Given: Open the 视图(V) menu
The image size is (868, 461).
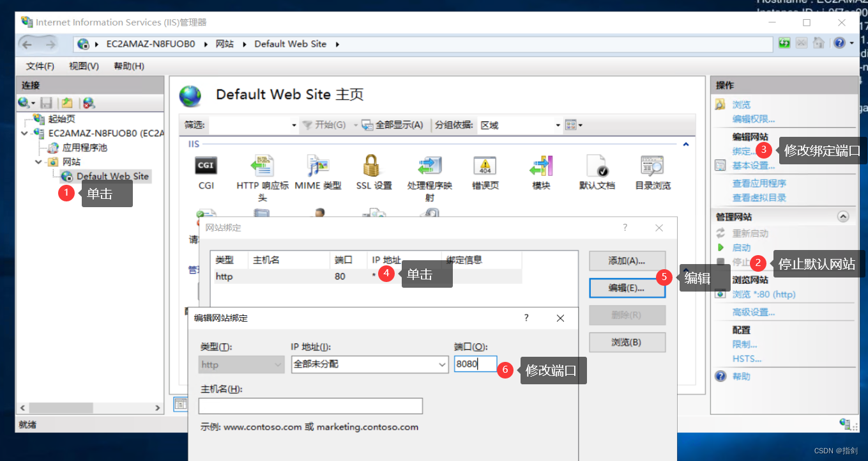Looking at the screenshot, I should 84,66.
